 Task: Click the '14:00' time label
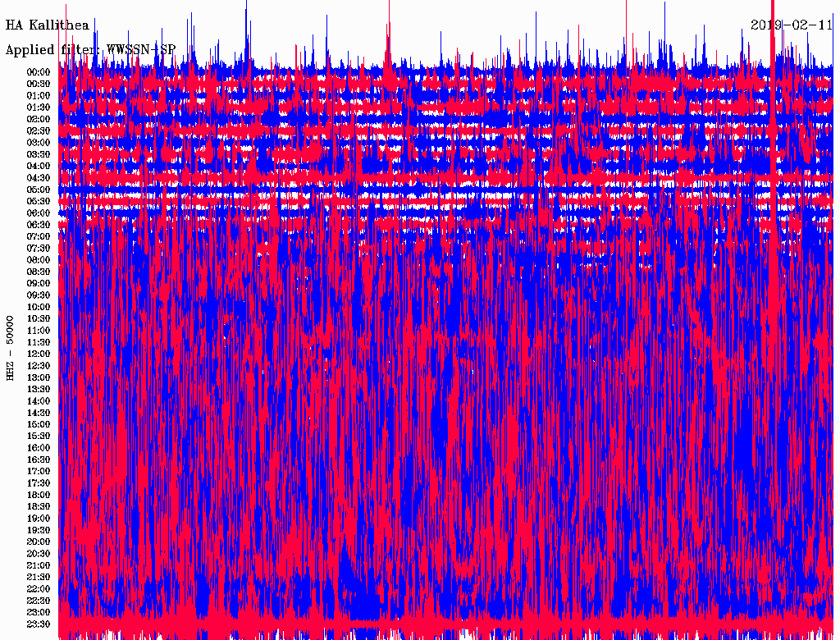39,401
